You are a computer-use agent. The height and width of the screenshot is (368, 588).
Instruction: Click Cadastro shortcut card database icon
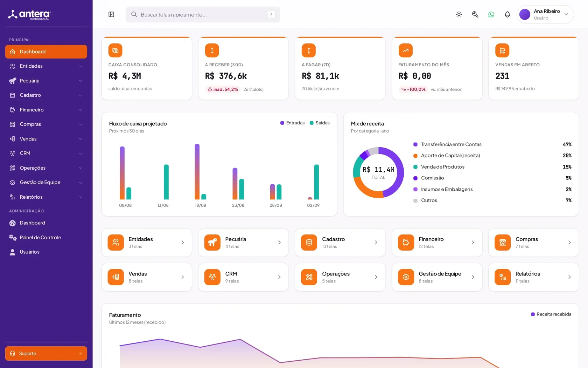pyautogui.click(x=309, y=243)
